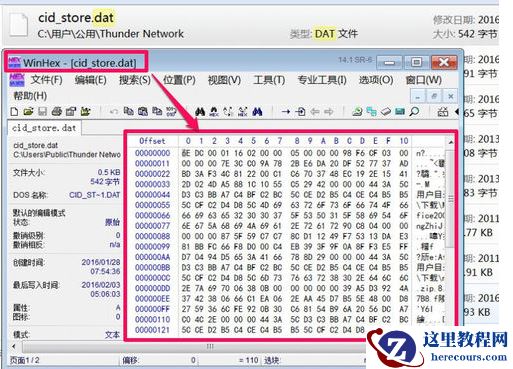The height and width of the screenshot is (369, 513).
Task: Click offset row 00000044
Action: click(153, 195)
